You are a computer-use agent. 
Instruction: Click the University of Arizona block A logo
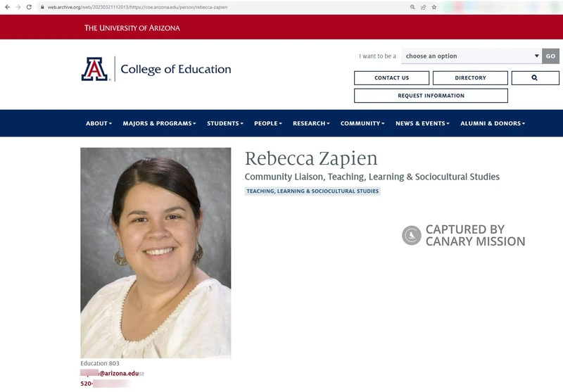pos(94,69)
